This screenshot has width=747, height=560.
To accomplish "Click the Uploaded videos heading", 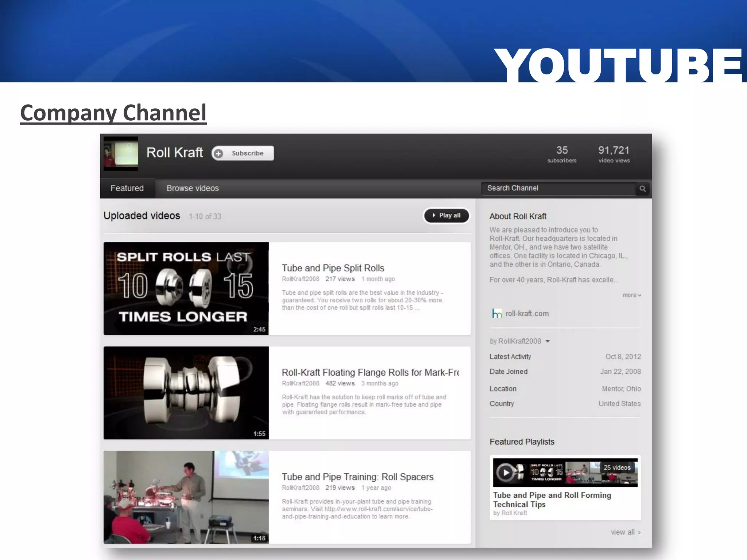I will point(142,215).
